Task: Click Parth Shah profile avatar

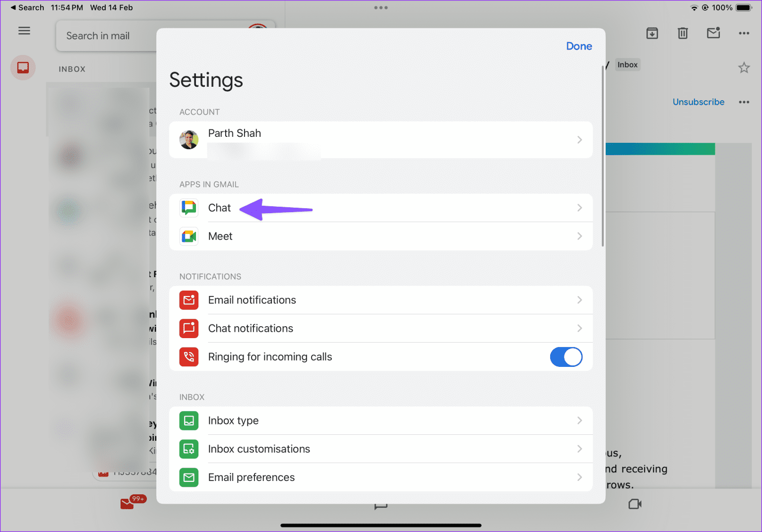Action: click(189, 140)
